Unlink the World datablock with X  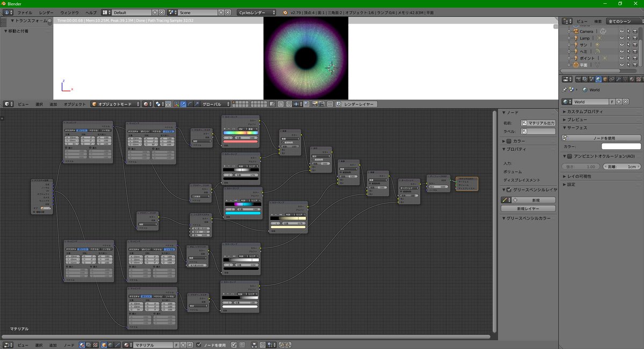coord(626,101)
